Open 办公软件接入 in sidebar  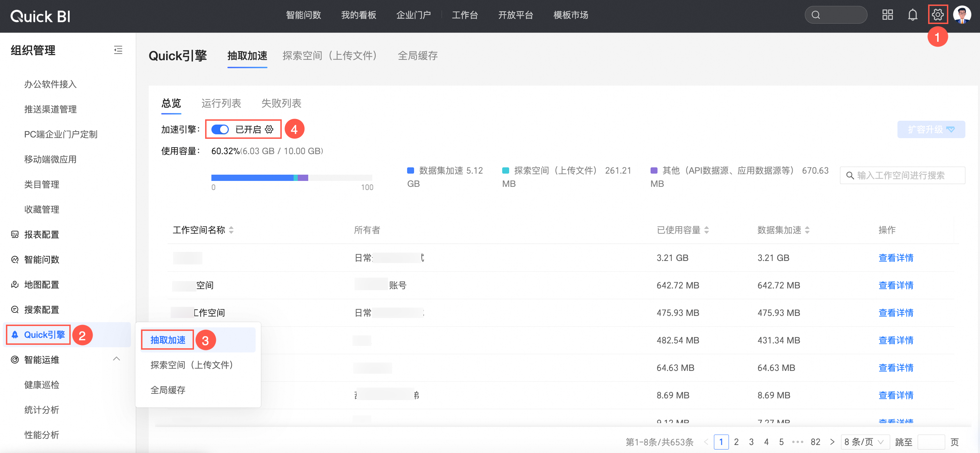click(50, 84)
